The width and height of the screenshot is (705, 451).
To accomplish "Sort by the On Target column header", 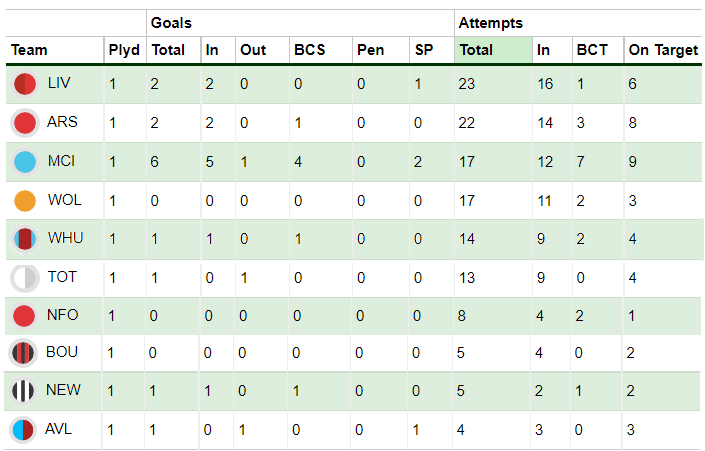I will click(663, 50).
